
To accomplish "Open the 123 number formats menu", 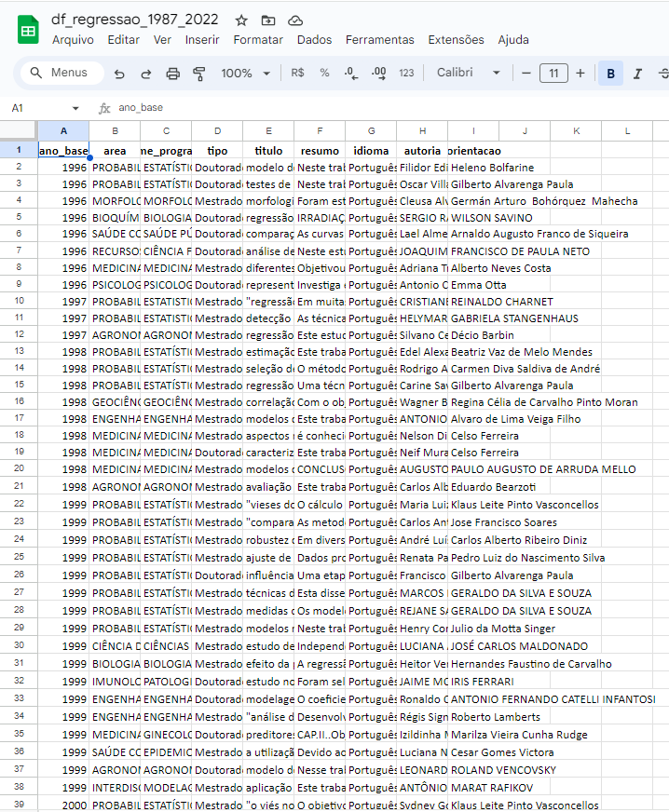I will point(406,73).
